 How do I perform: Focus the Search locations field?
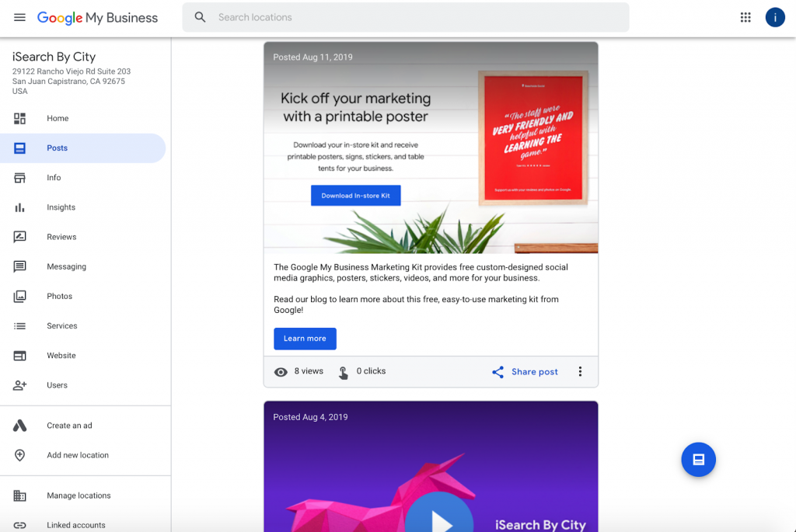click(406, 17)
